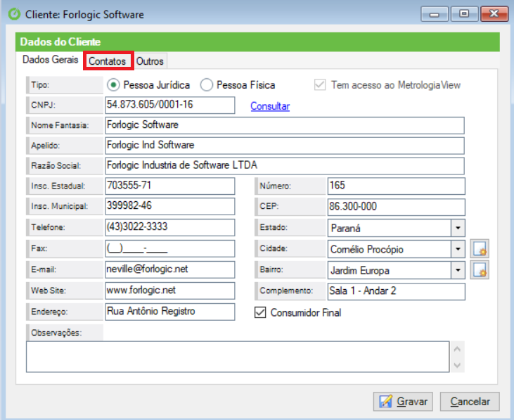Click into the Nome Fantasia field
514x420 pixels.
click(285, 125)
